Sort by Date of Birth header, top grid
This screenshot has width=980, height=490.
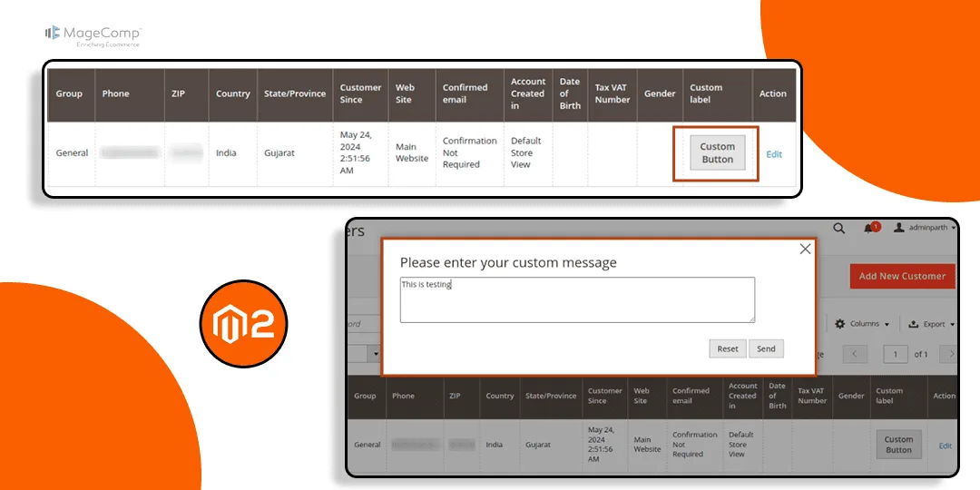point(570,95)
